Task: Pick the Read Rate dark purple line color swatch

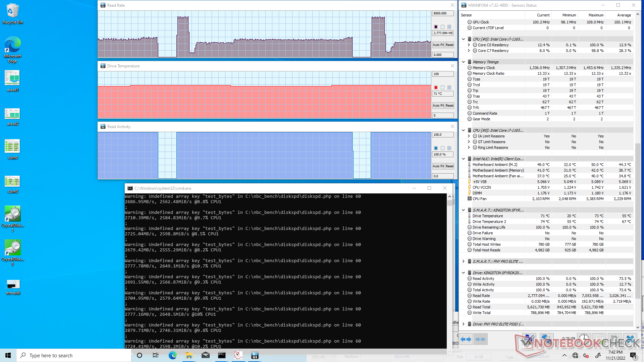Action: click(436, 27)
